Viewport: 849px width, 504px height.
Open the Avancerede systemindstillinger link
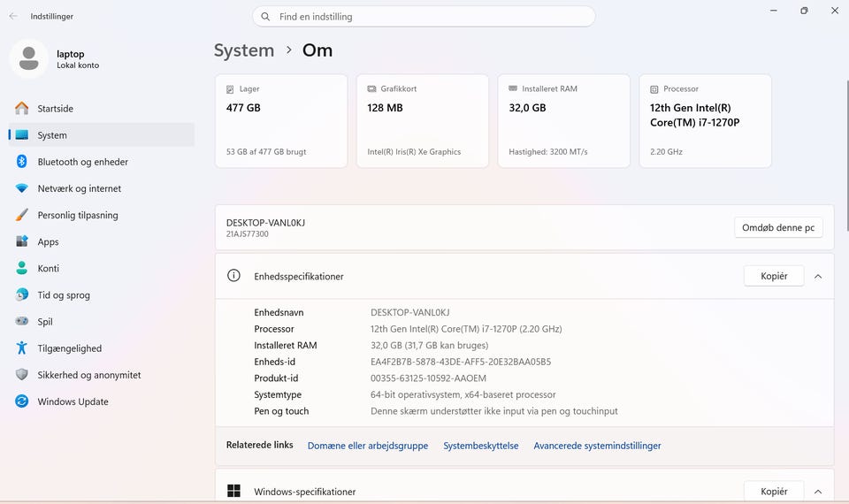click(x=597, y=446)
